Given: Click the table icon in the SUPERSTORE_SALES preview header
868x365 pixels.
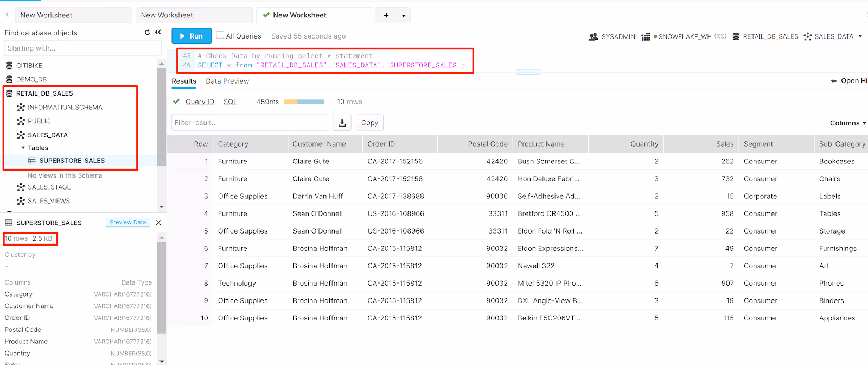Looking at the screenshot, I should 9,223.
